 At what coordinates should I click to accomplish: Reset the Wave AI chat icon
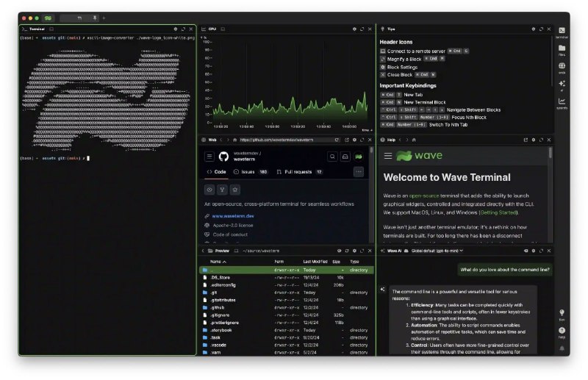tap(526, 251)
